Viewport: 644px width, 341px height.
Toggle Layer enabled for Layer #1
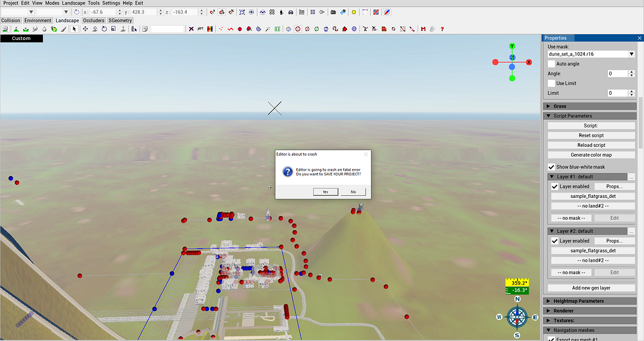pos(554,187)
